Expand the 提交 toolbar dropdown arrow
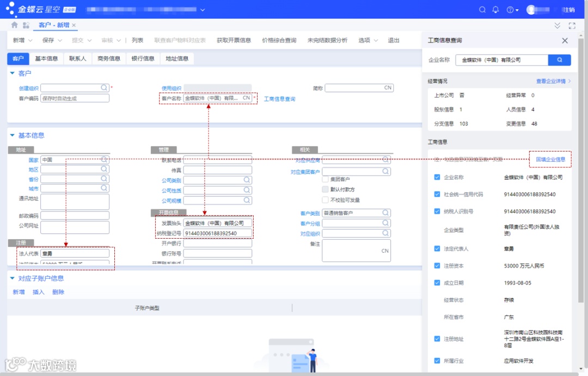Viewport: 588px width, 376px height. pos(89,40)
